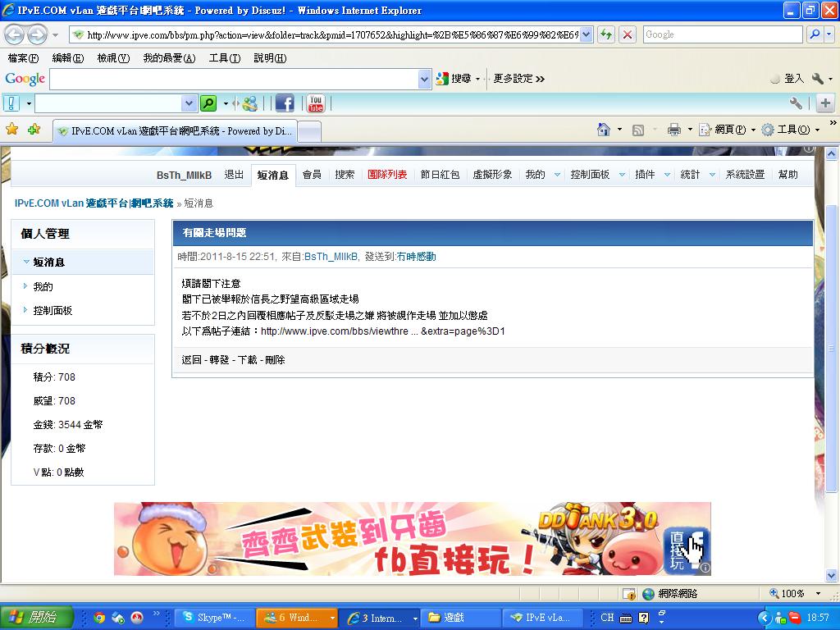Click the Yahoo exclamation logo button
Screen dimensions: 840x630
click(x=11, y=103)
